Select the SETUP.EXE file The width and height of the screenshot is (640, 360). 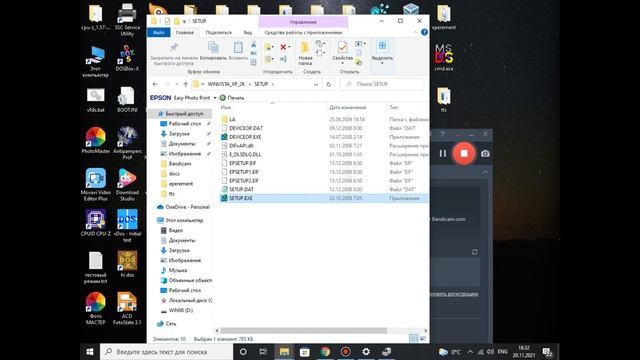[324, 198]
